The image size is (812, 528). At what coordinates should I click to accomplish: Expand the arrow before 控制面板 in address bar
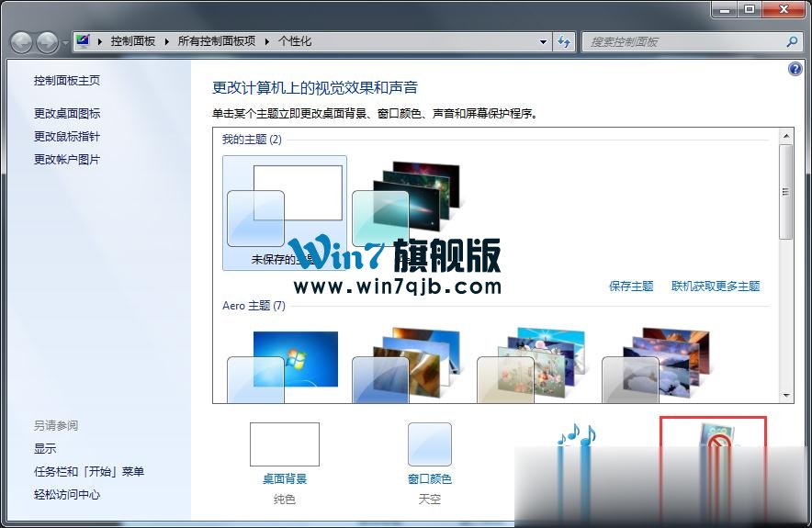tap(100, 41)
